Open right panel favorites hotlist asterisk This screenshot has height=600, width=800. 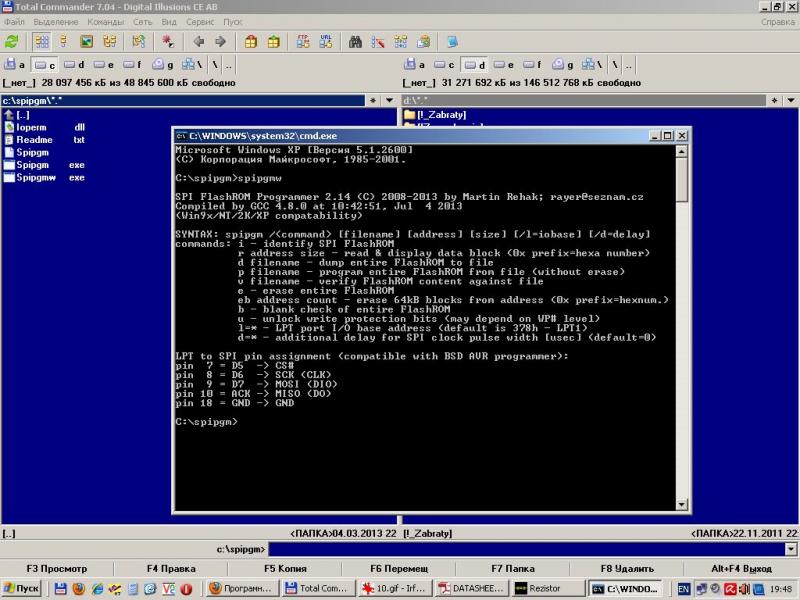coord(774,101)
